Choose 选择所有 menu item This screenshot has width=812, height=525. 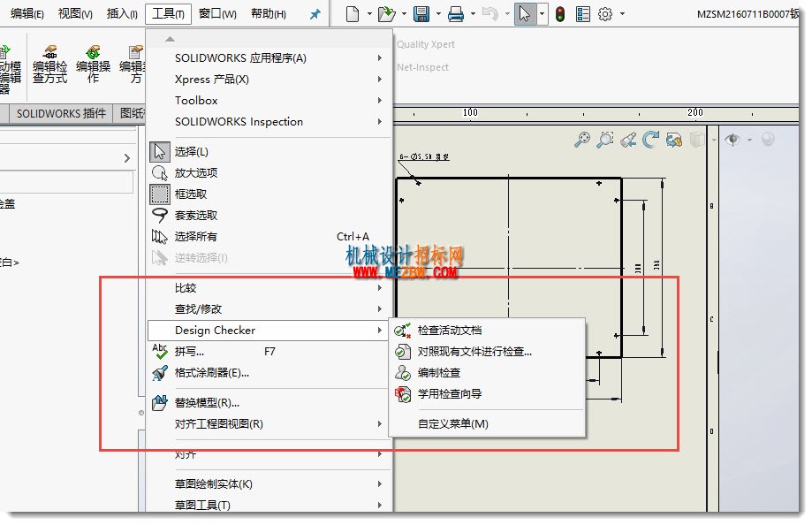click(x=269, y=236)
